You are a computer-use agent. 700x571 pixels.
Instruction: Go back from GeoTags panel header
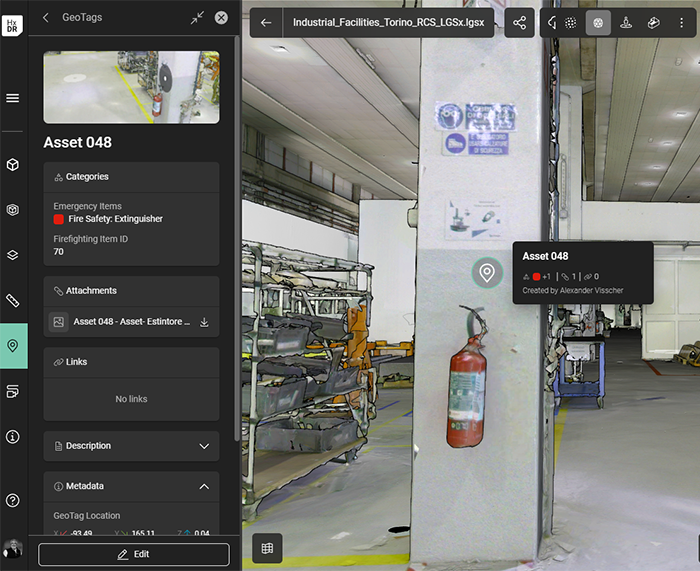tap(46, 17)
